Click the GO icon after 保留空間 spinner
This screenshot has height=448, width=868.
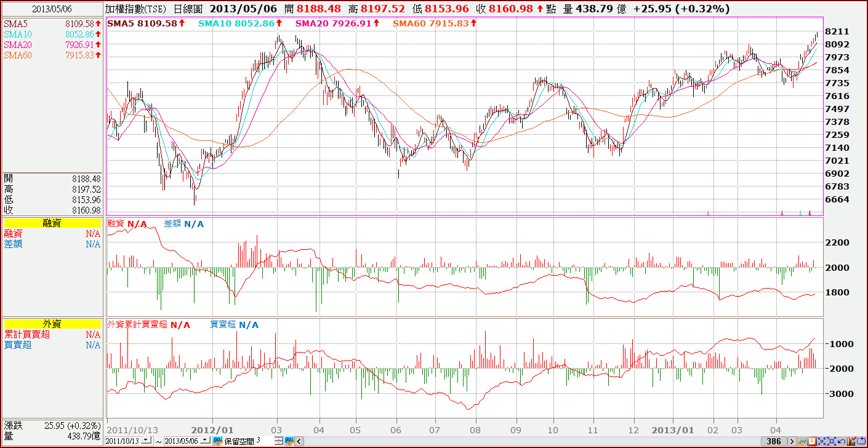tap(289, 441)
